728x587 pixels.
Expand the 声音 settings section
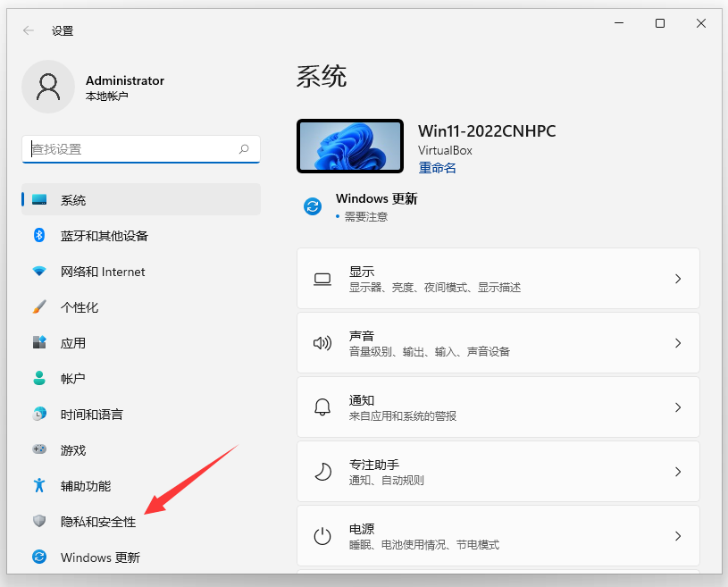pos(498,342)
